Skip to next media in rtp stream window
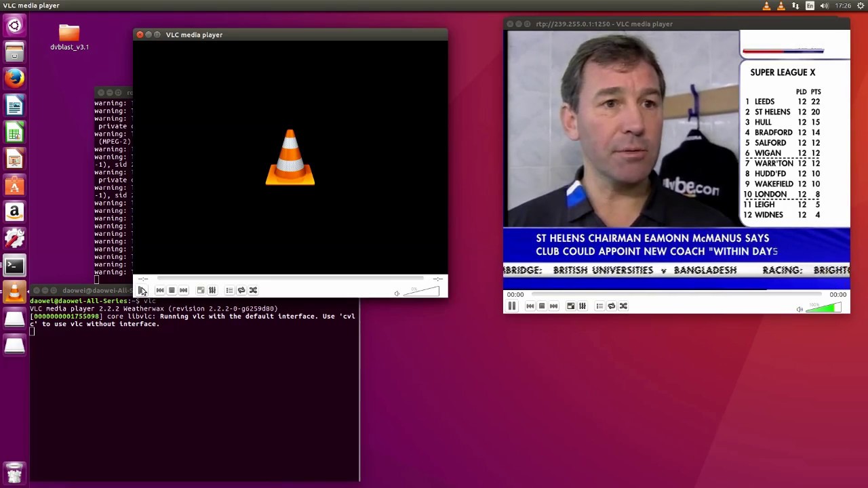The height and width of the screenshot is (488, 868). click(x=553, y=306)
